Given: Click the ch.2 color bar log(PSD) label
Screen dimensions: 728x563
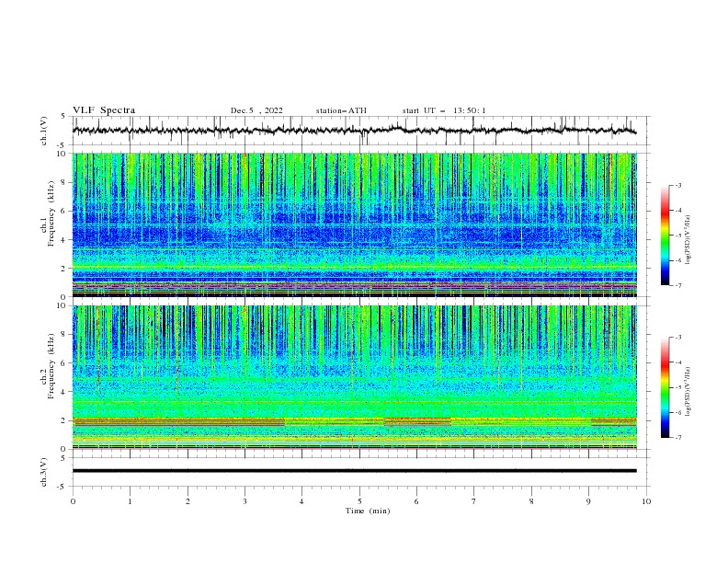Looking at the screenshot, I should (688, 392).
